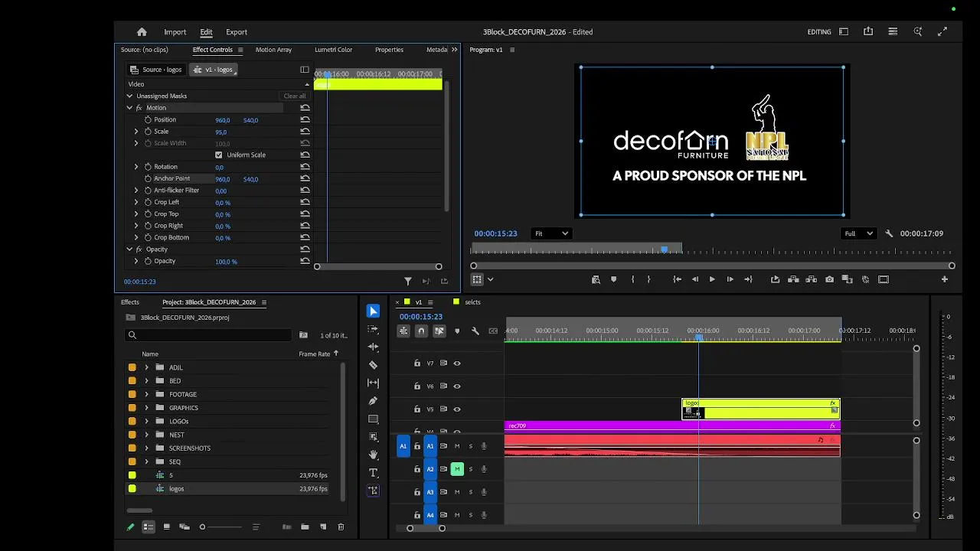
Task: Switch to Lumetri Color tab
Action: pos(333,50)
